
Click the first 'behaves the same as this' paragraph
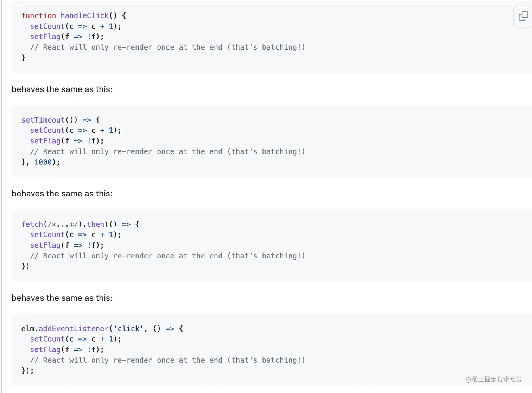point(62,89)
